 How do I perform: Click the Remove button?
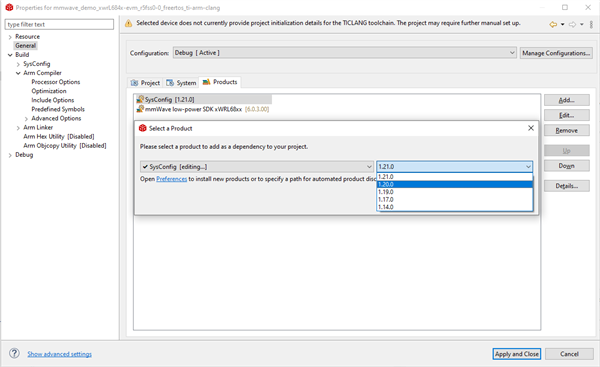pyautogui.click(x=567, y=130)
